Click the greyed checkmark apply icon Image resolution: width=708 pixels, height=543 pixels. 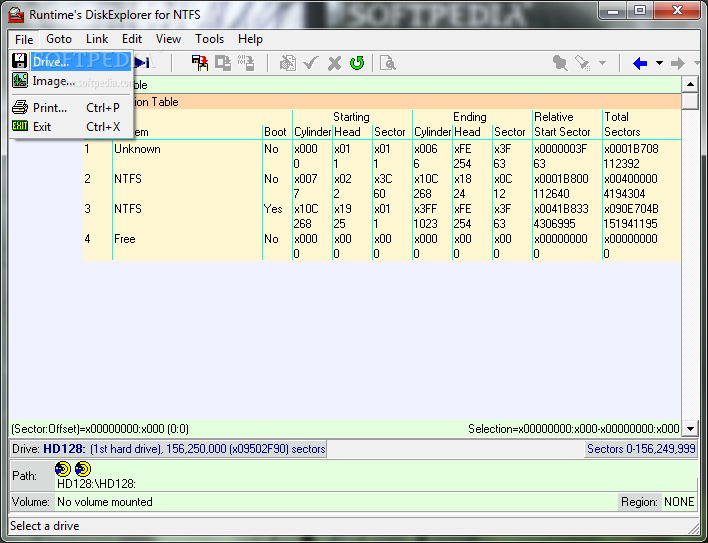pyautogui.click(x=311, y=63)
